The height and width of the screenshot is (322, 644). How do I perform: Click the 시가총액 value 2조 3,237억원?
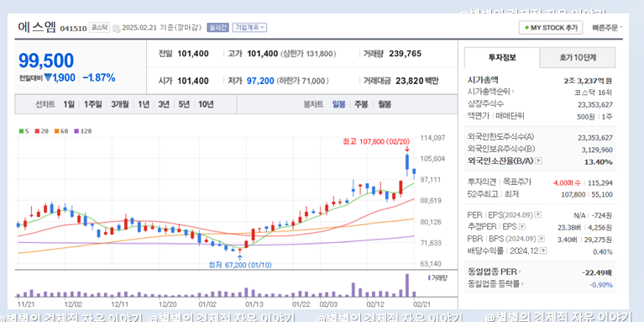pyautogui.click(x=588, y=81)
